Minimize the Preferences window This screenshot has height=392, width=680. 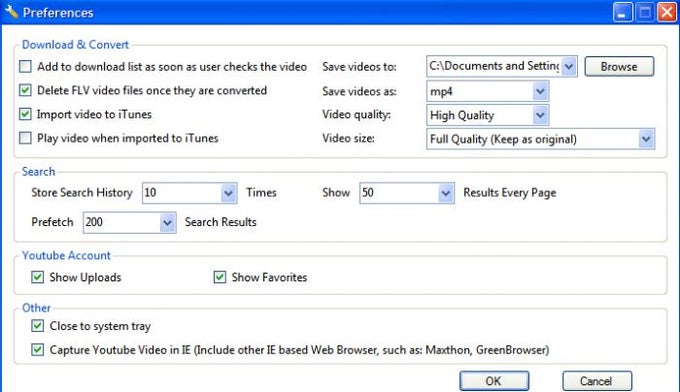tap(622, 12)
